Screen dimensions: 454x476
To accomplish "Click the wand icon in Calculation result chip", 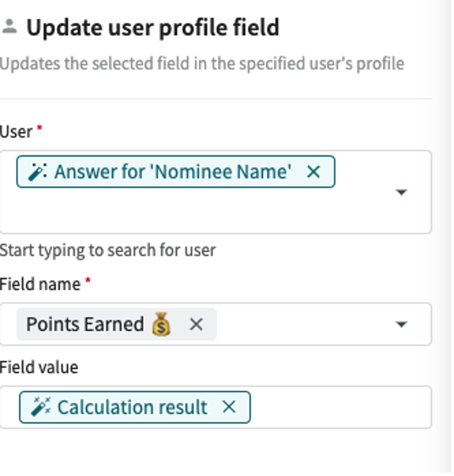I will coord(40,408).
